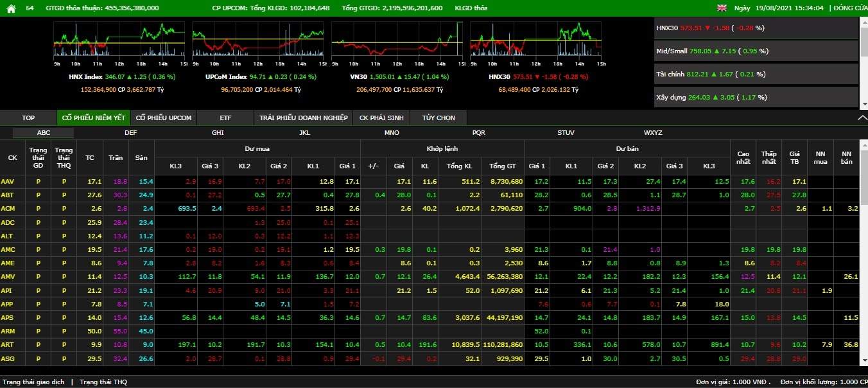Open the ETF tab
Image resolution: width=868 pixels, height=388 pixels.
pyautogui.click(x=225, y=118)
